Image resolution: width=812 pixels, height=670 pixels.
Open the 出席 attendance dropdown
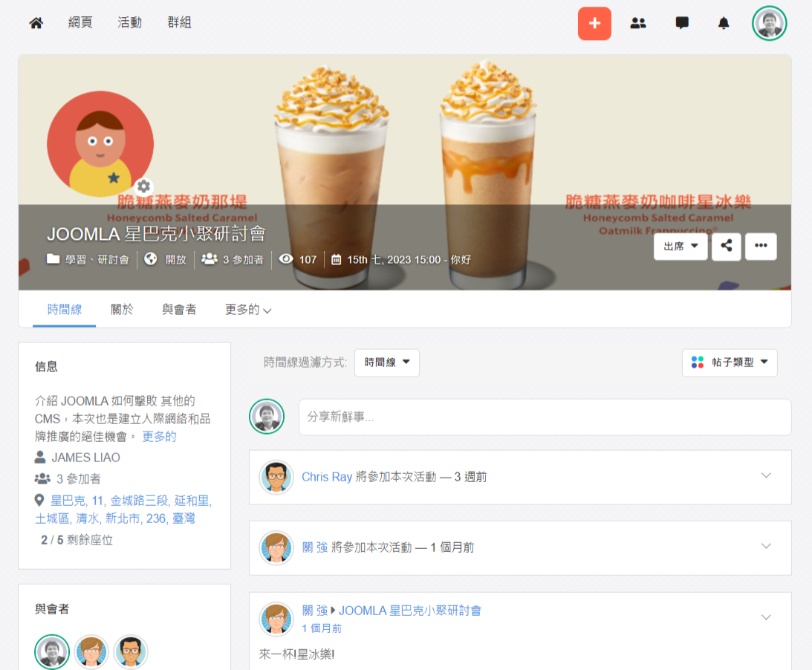pos(681,246)
